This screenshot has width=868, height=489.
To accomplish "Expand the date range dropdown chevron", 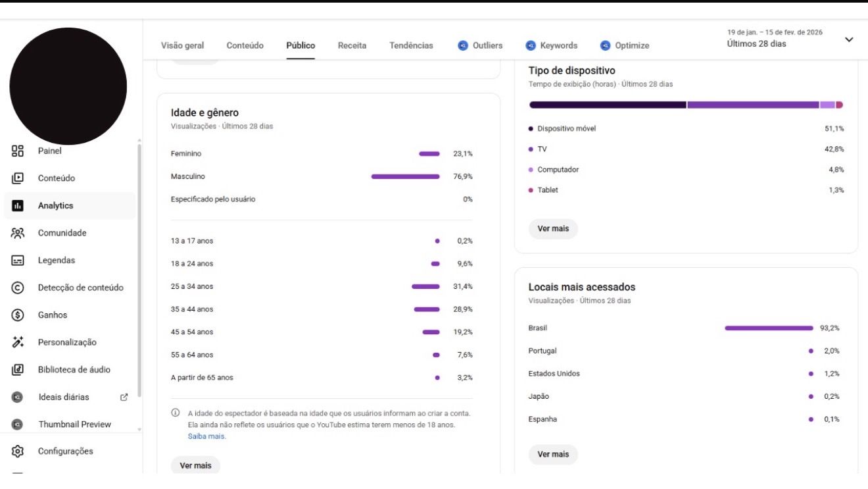I will [849, 39].
